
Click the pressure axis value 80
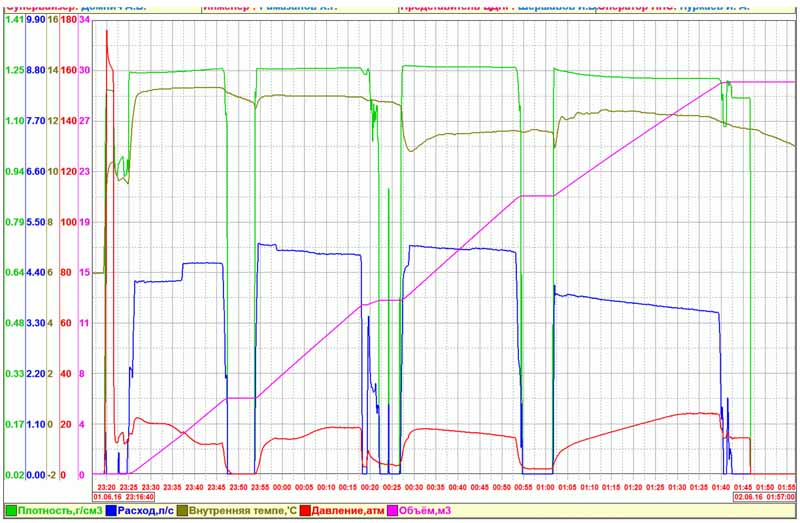click(66, 272)
